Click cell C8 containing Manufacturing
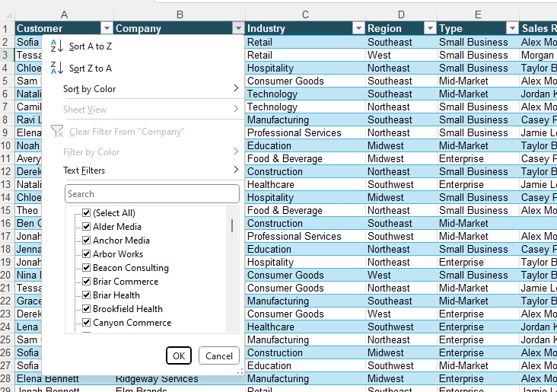The image size is (557, 392). click(305, 120)
